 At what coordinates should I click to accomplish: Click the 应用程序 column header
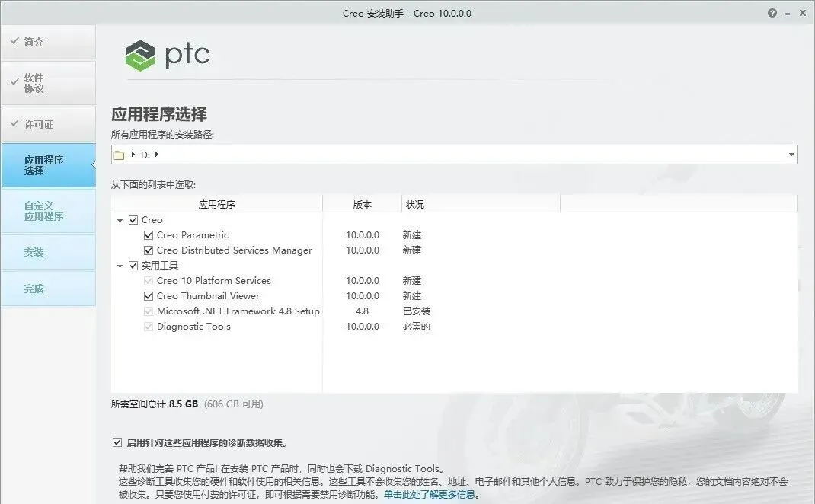217,204
